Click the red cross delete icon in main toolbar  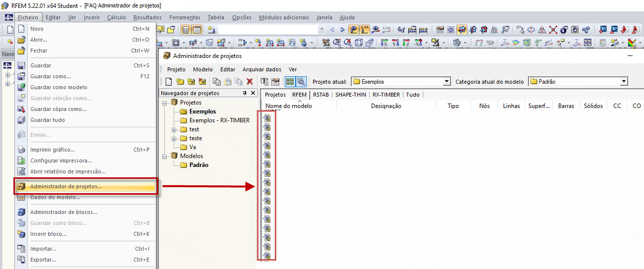[x=553, y=30]
